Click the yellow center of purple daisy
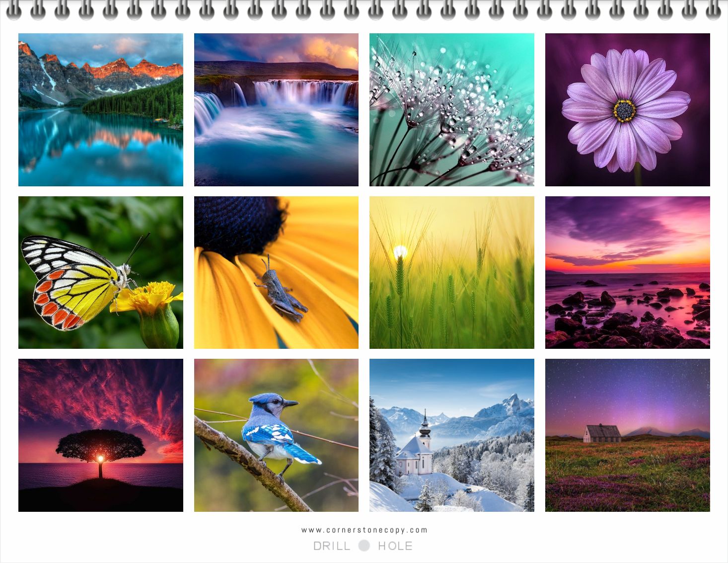Screen dimensions: 728x563 click(x=624, y=110)
